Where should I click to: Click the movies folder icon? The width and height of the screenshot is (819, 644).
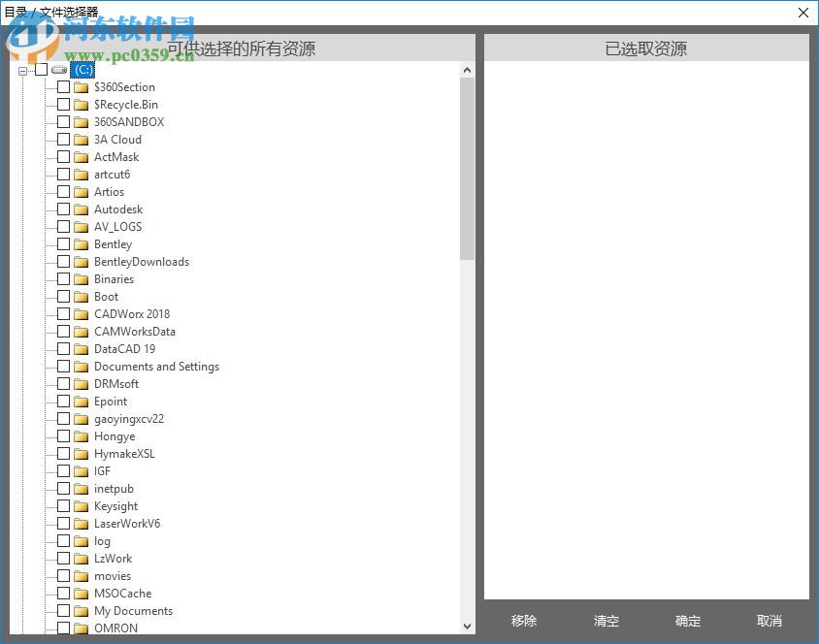click(x=81, y=575)
